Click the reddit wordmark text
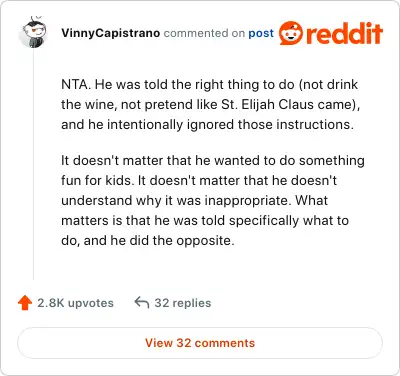Screen dimensions: 400x376 pyautogui.click(x=344, y=33)
